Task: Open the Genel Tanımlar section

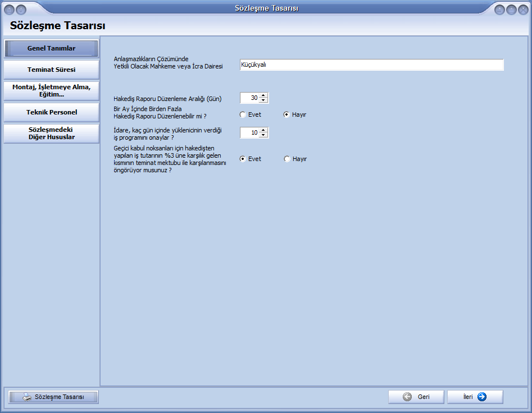Action: (51, 48)
